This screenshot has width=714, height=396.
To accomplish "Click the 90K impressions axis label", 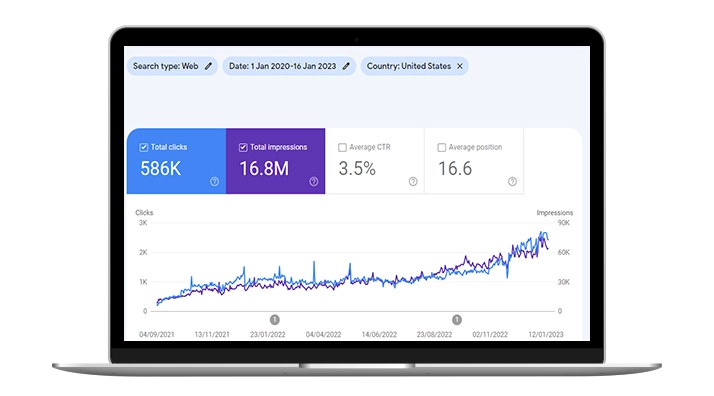I will tap(564, 223).
